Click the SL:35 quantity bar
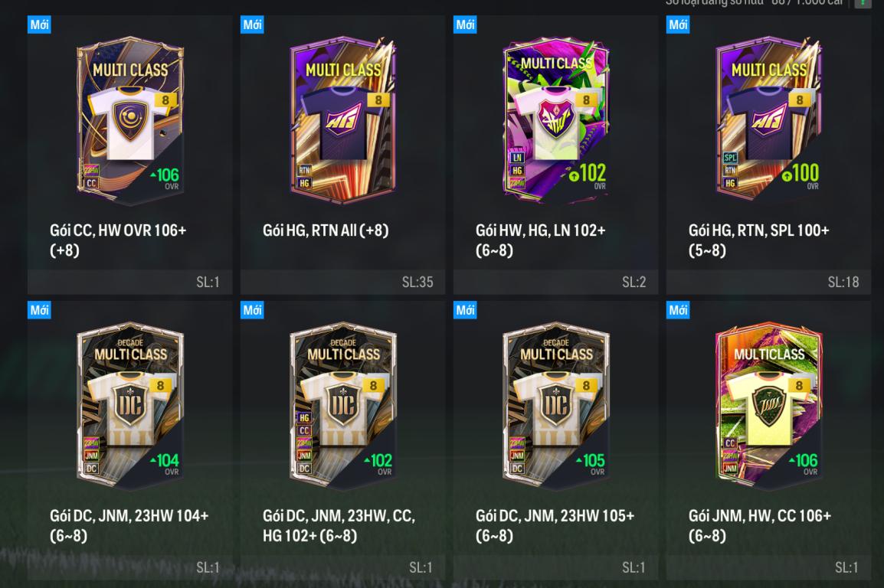884x588 pixels. point(342,282)
